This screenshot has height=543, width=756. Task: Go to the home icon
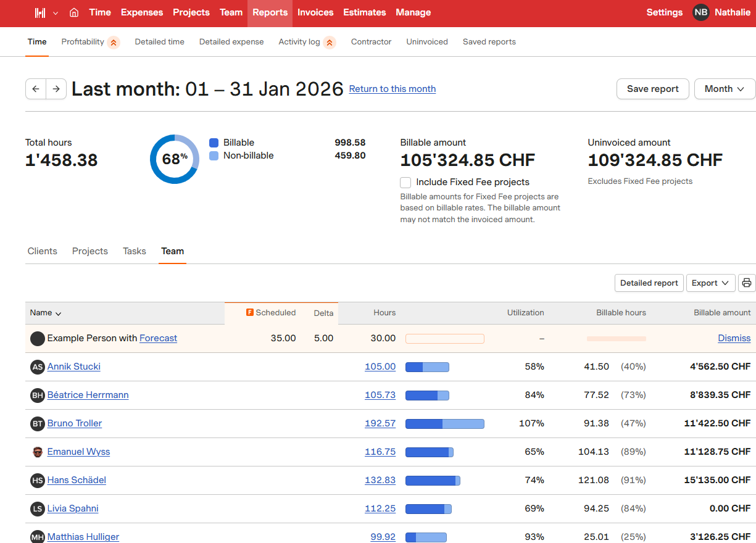tap(74, 13)
